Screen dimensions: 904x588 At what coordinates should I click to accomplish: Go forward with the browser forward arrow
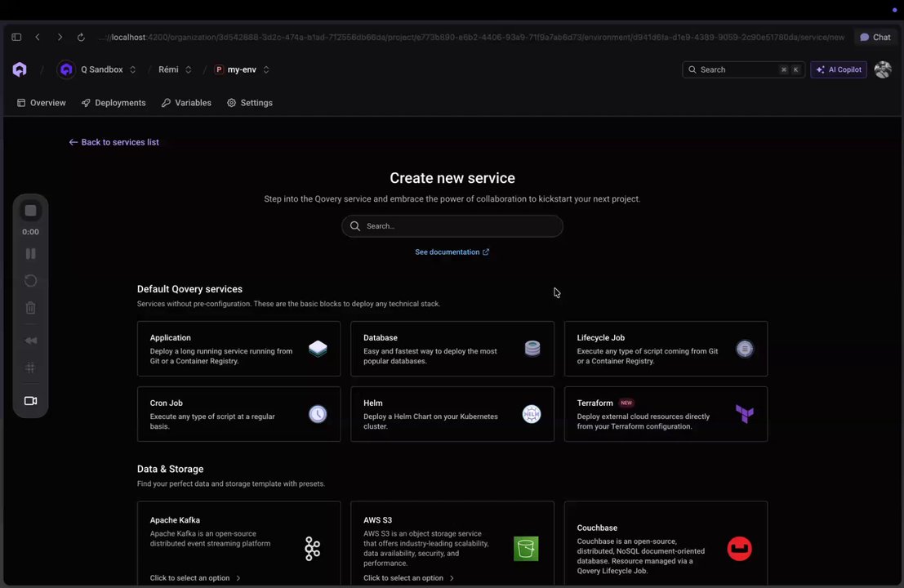point(60,37)
